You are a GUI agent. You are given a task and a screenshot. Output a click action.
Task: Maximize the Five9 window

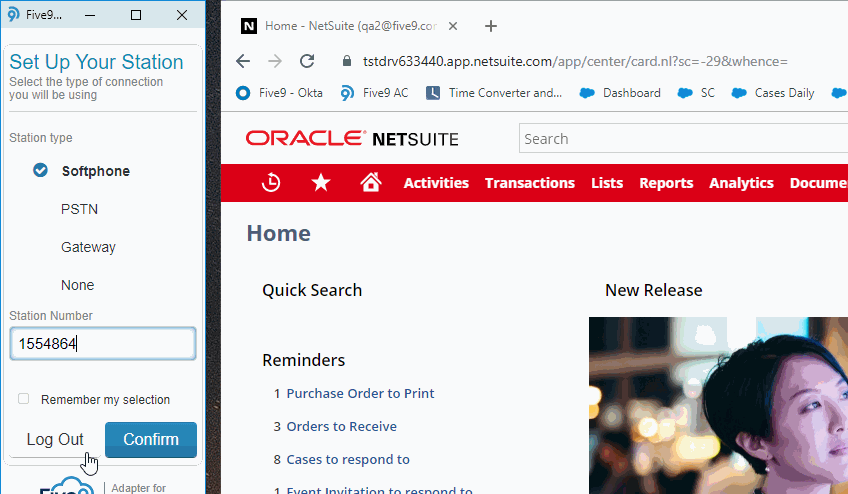coord(136,15)
